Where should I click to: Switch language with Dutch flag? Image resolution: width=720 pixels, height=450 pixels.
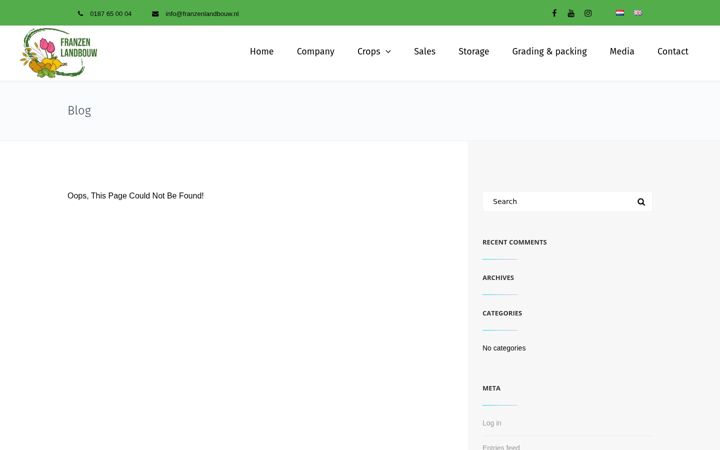(x=620, y=13)
